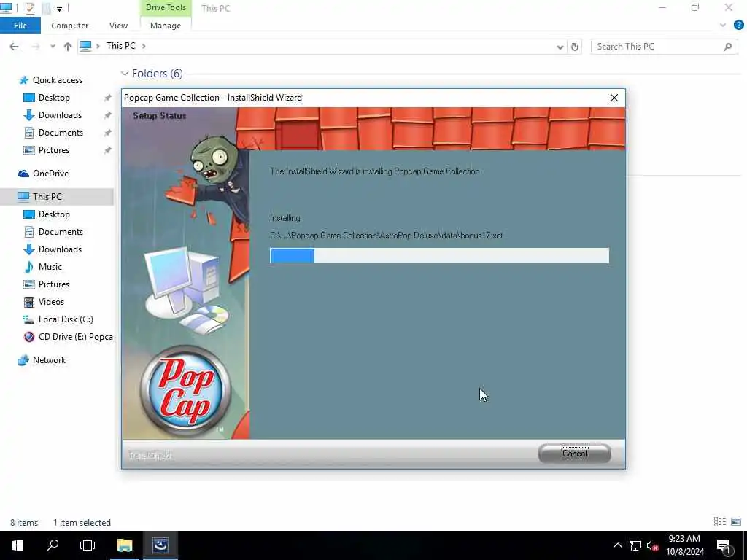Open the File menu in Explorer
This screenshot has height=560, width=747.
click(x=20, y=26)
